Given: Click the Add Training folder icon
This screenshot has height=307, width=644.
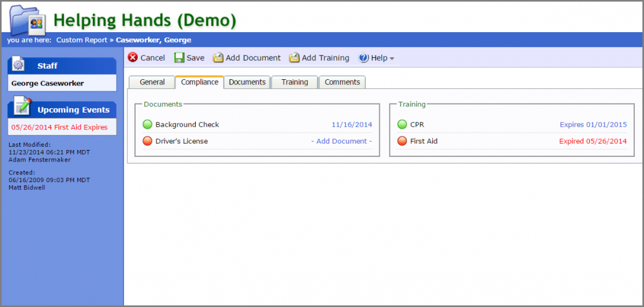Looking at the screenshot, I should 294,57.
